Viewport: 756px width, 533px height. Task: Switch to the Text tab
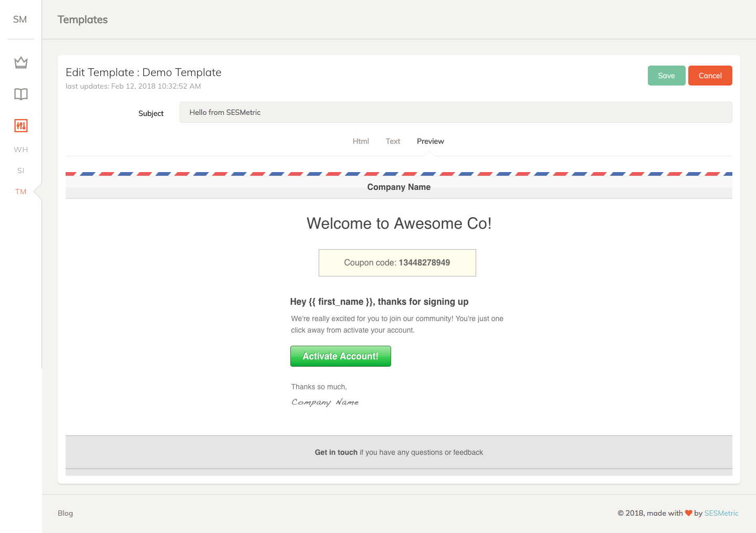pyautogui.click(x=393, y=141)
